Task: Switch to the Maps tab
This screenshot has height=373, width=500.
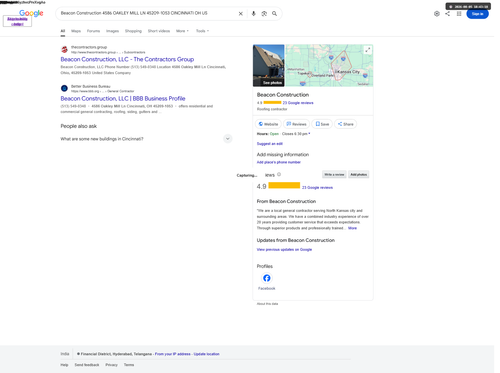Action: pos(76,31)
